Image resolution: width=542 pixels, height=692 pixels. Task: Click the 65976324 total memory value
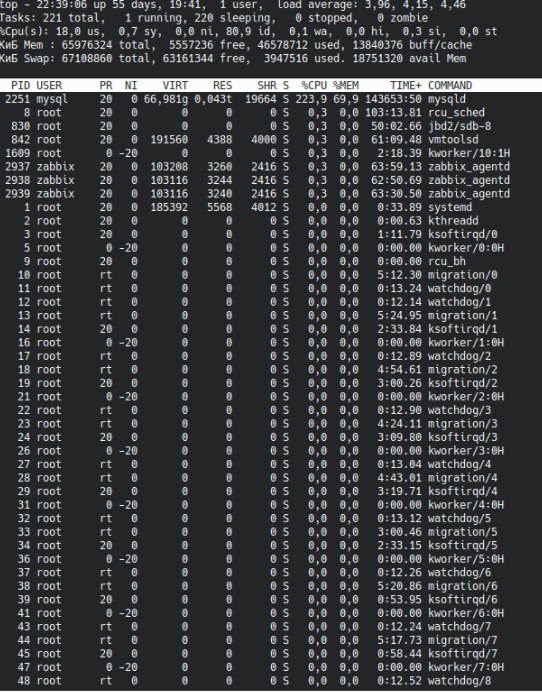[87, 45]
